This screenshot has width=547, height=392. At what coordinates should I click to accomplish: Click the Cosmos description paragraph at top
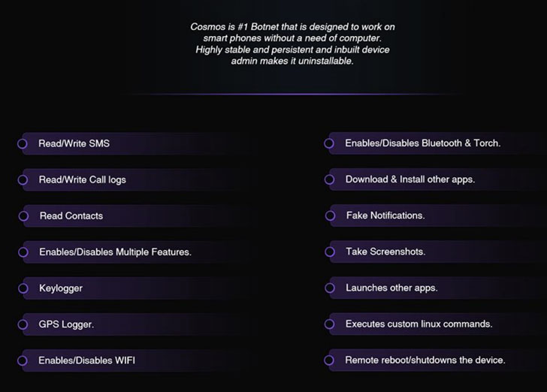(x=292, y=44)
